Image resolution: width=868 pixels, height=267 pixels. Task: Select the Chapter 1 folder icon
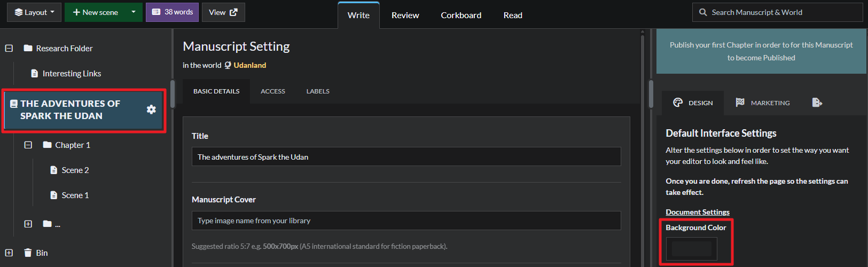(x=48, y=145)
